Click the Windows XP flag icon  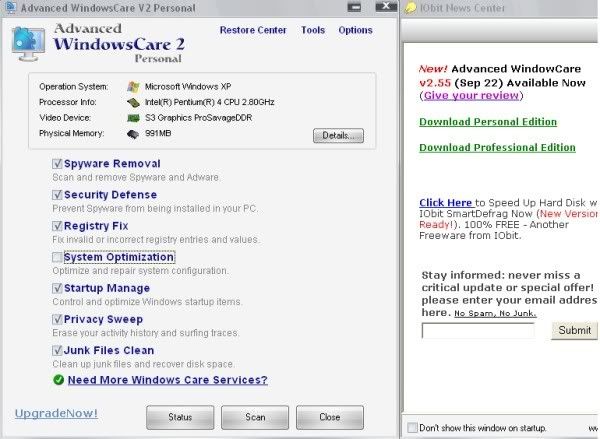(133, 86)
